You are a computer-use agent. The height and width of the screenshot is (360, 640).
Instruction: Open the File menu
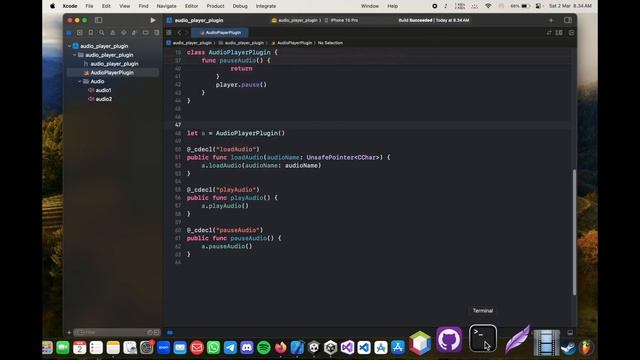pos(89,6)
